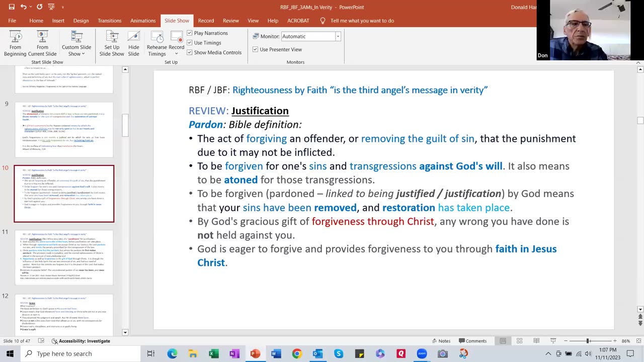Open the Record ribbon tab

pyautogui.click(x=206, y=21)
